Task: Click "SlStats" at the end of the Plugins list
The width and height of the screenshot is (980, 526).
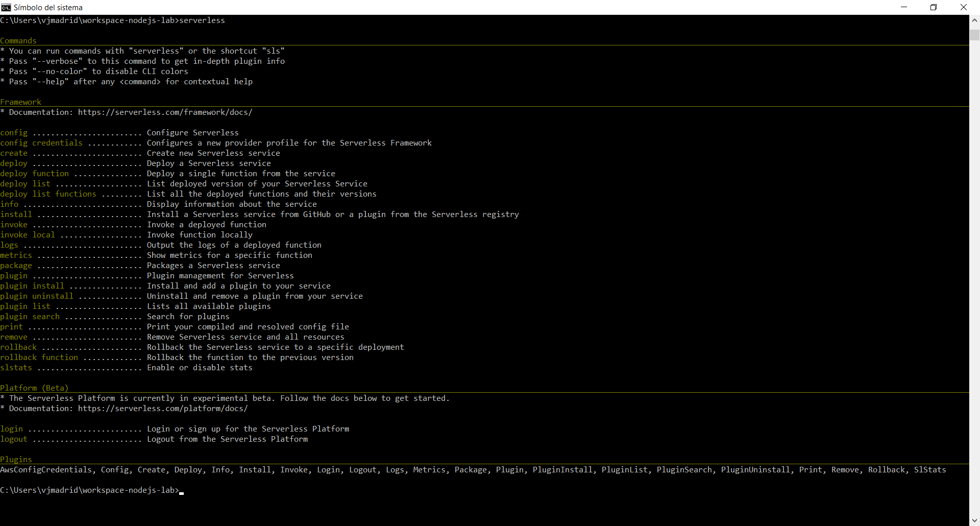Action: pyautogui.click(x=930, y=470)
